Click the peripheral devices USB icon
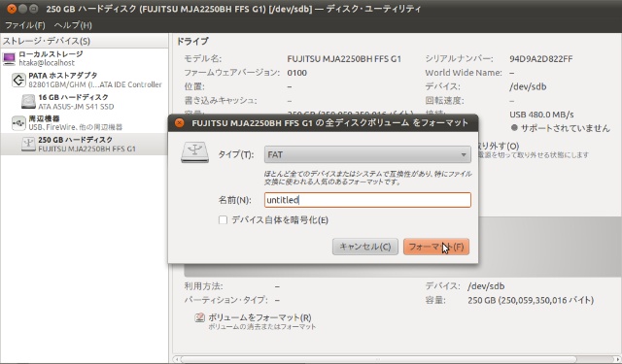This screenshot has height=364, width=622. click(18, 122)
